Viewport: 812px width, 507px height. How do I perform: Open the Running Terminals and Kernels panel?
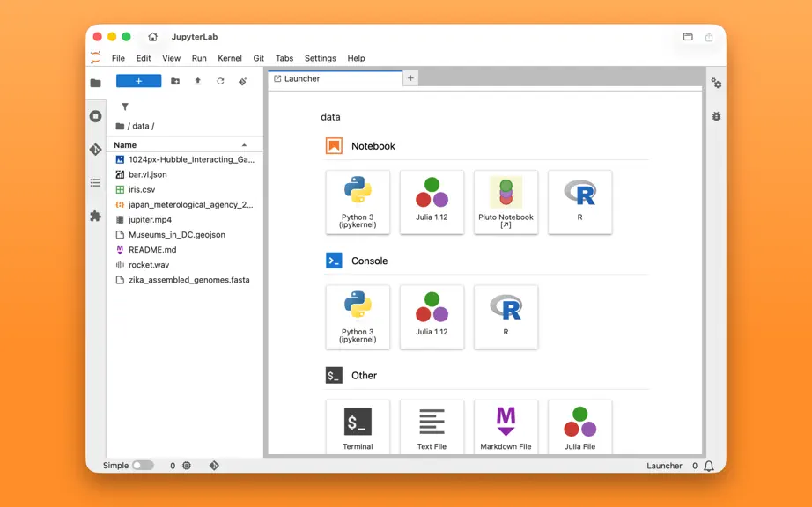tap(96, 116)
